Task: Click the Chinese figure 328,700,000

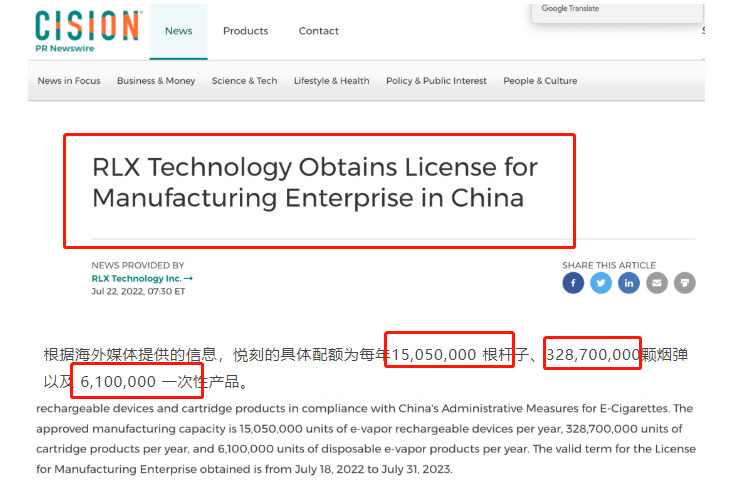Action: (593, 355)
